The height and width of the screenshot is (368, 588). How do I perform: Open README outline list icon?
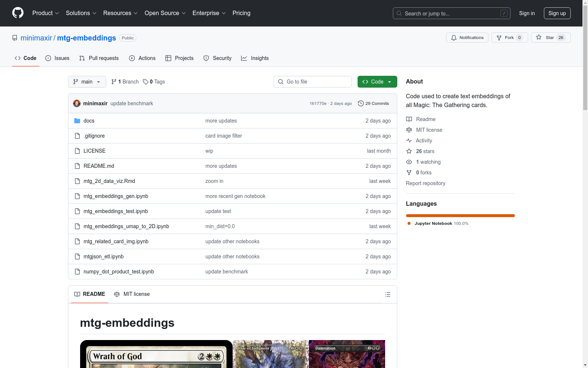coord(387,294)
